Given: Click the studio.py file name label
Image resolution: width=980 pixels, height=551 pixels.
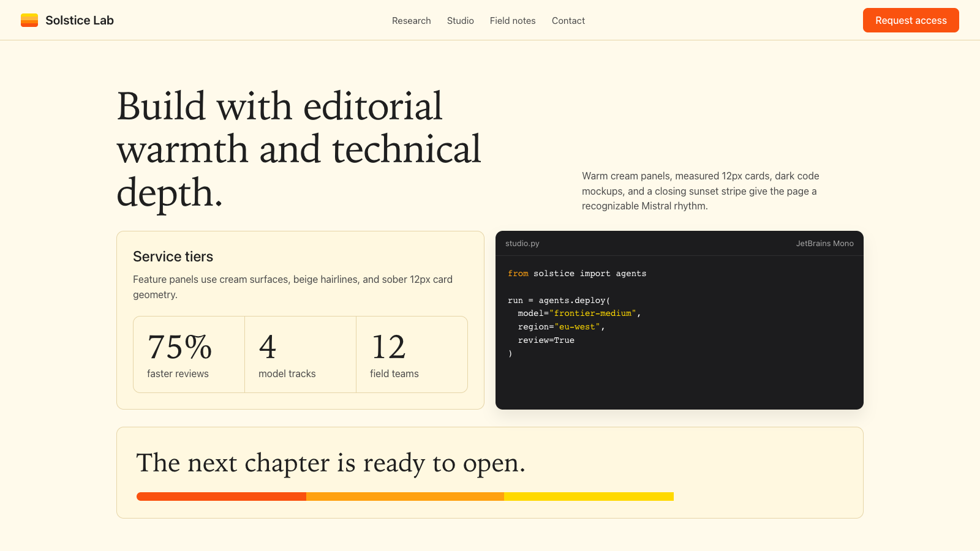Looking at the screenshot, I should (522, 244).
